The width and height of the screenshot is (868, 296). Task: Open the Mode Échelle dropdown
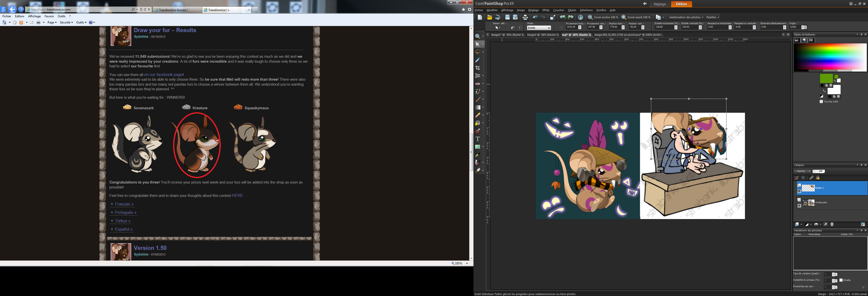coord(539,28)
